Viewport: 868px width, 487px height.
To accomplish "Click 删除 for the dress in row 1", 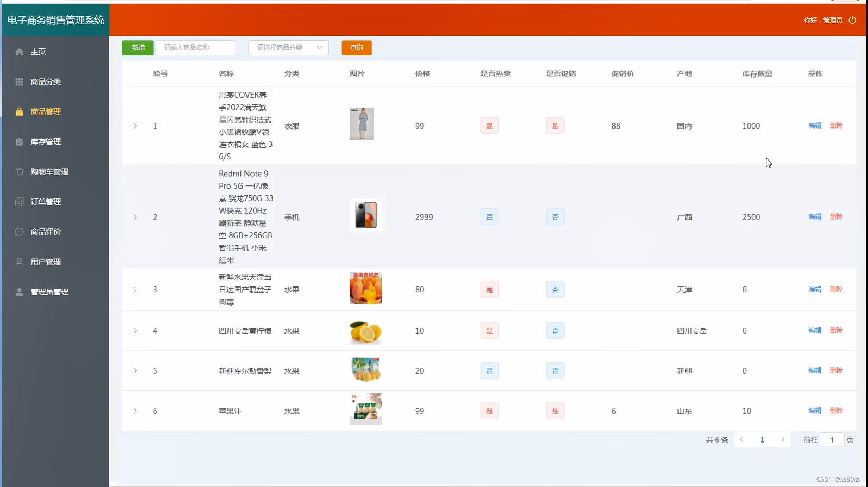I will point(837,125).
